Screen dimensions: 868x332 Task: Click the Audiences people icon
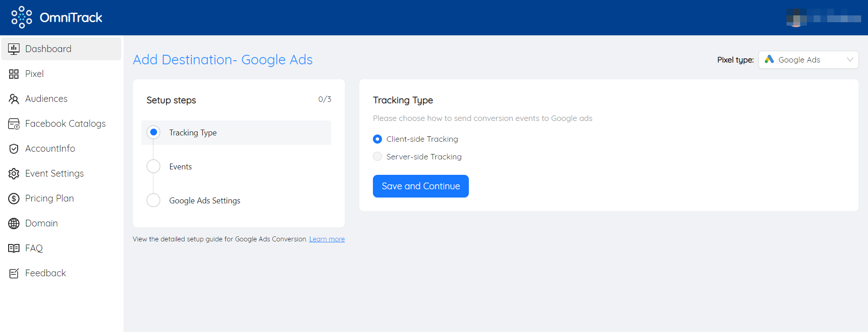14,99
